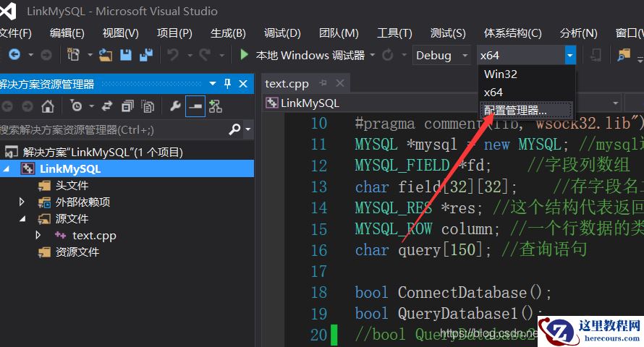The height and width of the screenshot is (347, 644).
Task: Click the Collapse All icon in Solution Explorer
Action: tap(127, 107)
